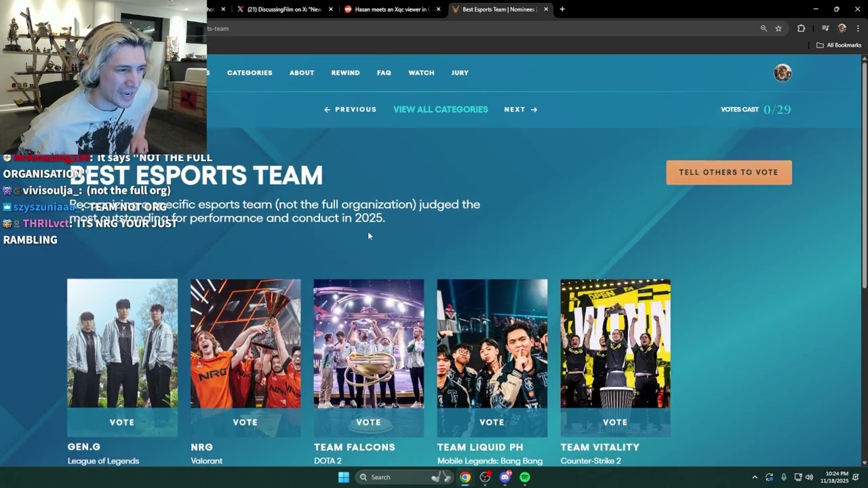Open Spotify from the taskbar

525,477
